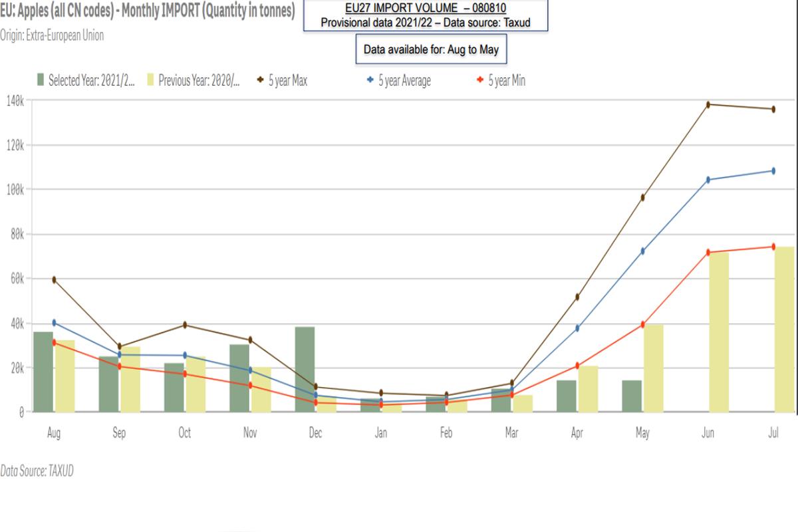The height and width of the screenshot is (532, 798).
Task: Click the yellow Previous Year legend swatch
Action: [150, 81]
